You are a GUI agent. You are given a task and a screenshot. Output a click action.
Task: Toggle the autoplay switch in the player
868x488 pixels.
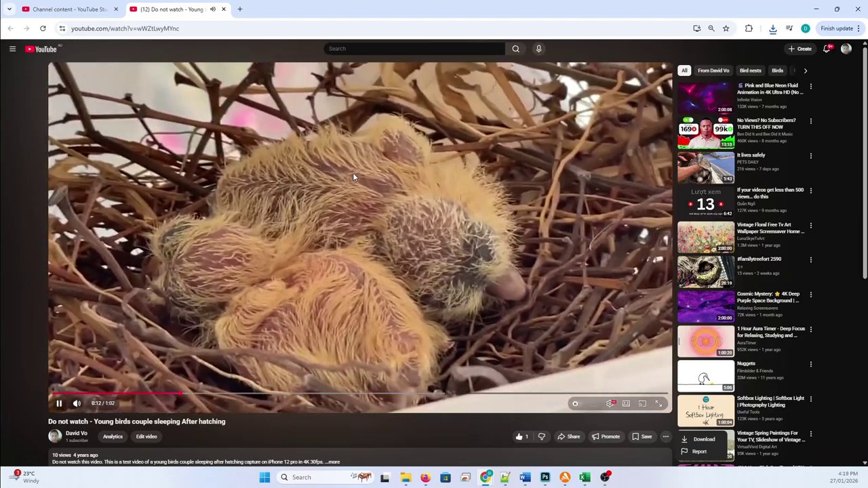coord(576,403)
